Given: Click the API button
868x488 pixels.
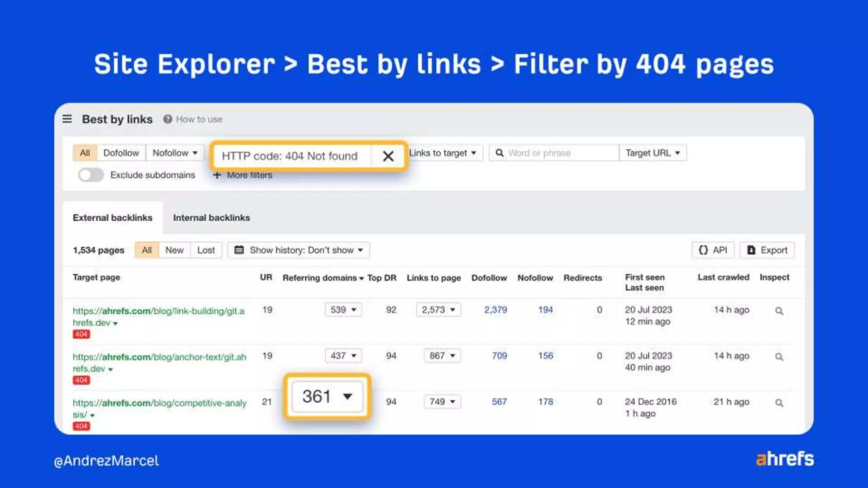Looking at the screenshot, I should [713, 250].
